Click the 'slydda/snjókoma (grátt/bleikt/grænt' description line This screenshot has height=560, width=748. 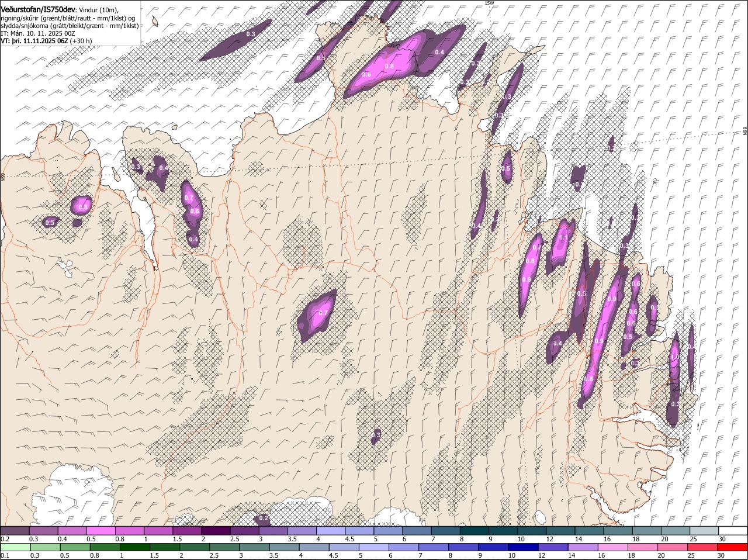point(70,26)
